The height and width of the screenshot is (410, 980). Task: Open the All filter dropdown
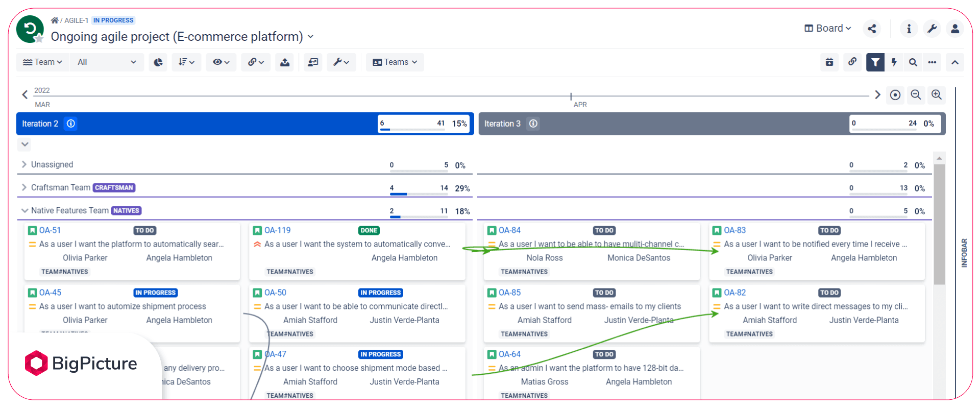click(107, 62)
